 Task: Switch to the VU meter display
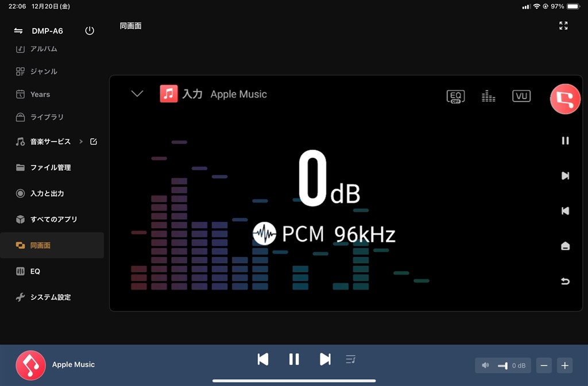coord(521,96)
